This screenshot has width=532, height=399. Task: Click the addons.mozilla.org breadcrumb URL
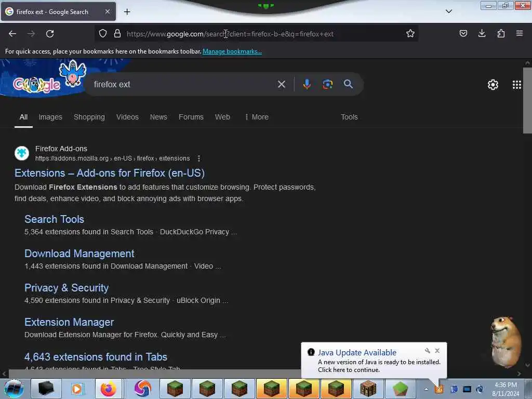(x=112, y=158)
